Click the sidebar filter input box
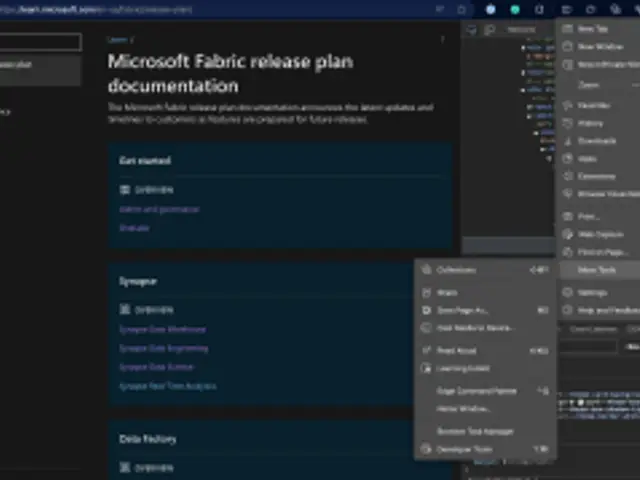The height and width of the screenshot is (480, 640). [x=40, y=42]
